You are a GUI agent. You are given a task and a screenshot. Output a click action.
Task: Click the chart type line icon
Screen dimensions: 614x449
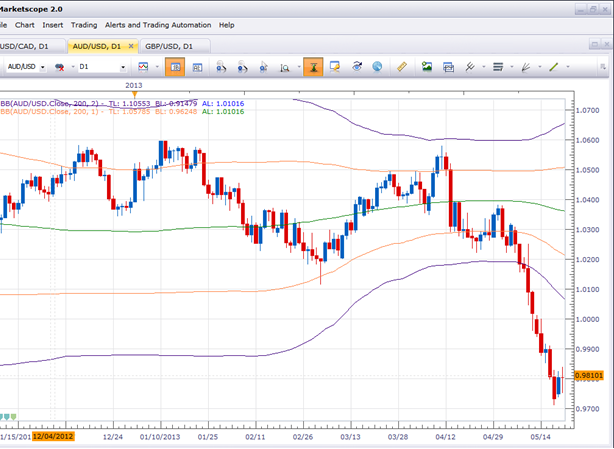point(144,67)
